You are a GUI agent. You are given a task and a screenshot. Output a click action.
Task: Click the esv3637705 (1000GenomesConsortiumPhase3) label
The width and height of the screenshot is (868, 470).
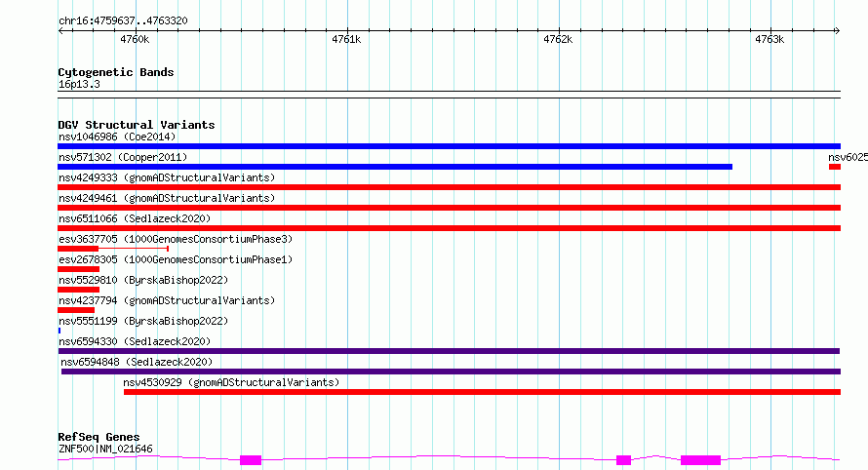(176, 239)
